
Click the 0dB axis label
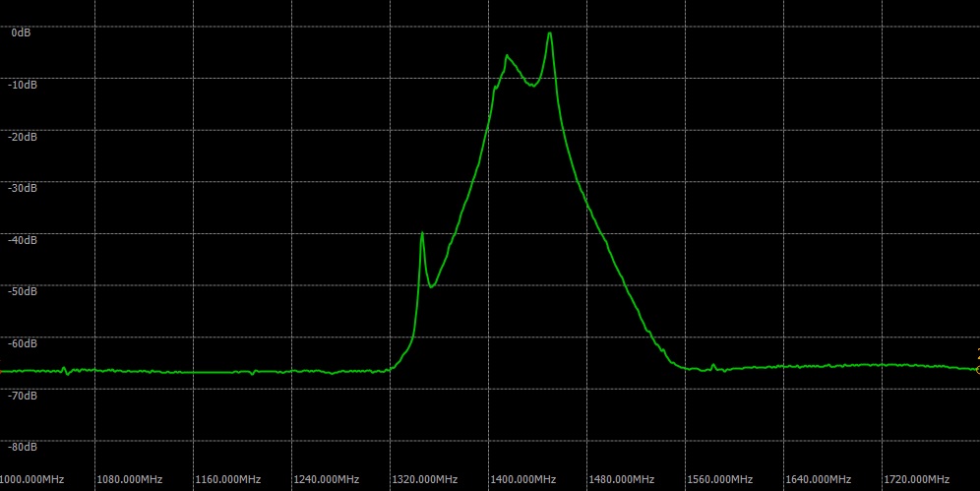[21, 32]
